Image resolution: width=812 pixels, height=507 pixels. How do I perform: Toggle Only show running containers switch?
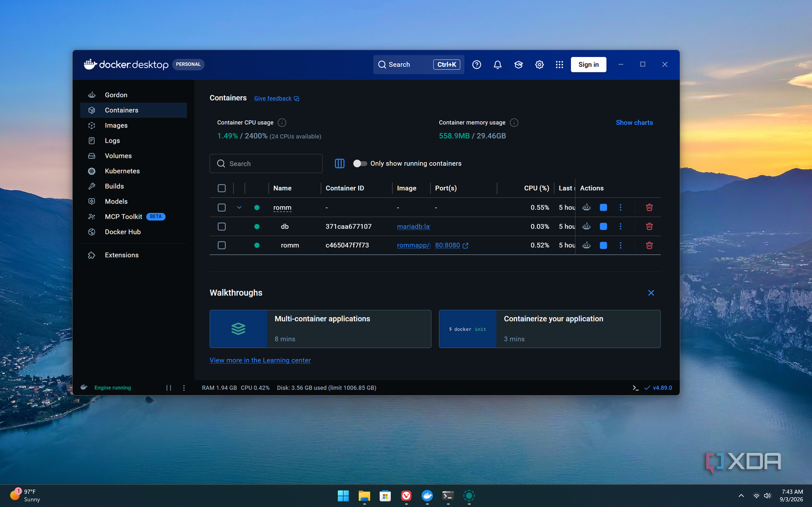pyautogui.click(x=360, y=164)
